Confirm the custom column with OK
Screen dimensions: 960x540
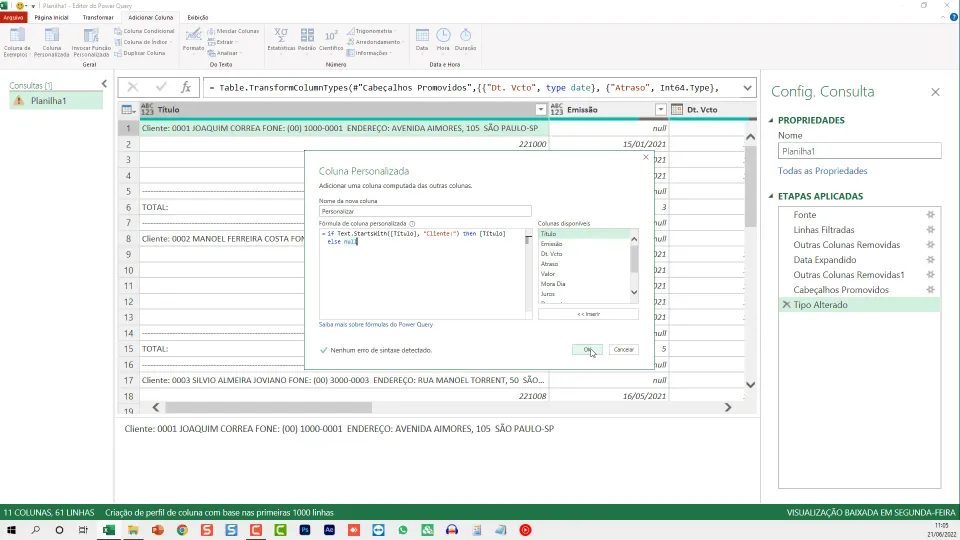coord(587,350)
